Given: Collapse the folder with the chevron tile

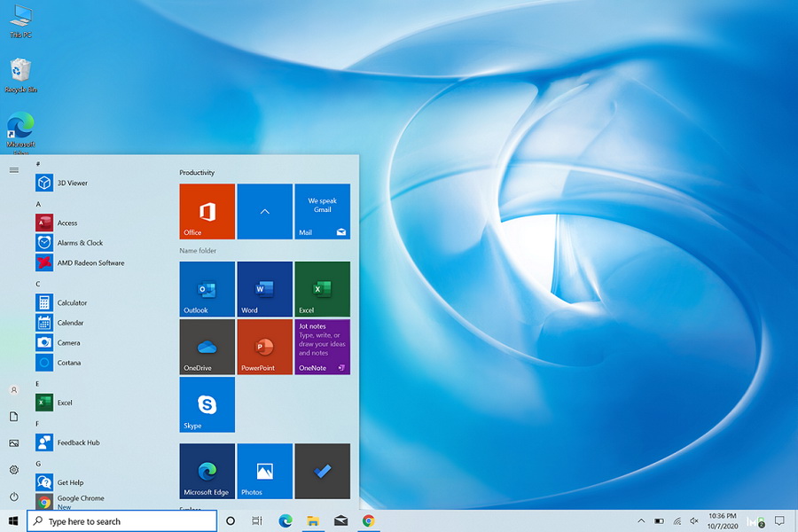Looking at the screenshot, I should pos(264,211).
